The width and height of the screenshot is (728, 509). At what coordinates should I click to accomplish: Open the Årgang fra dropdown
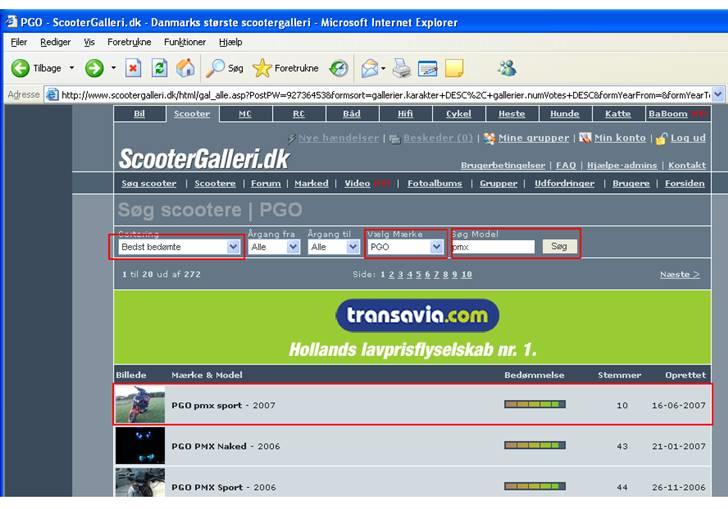point(274,247)
